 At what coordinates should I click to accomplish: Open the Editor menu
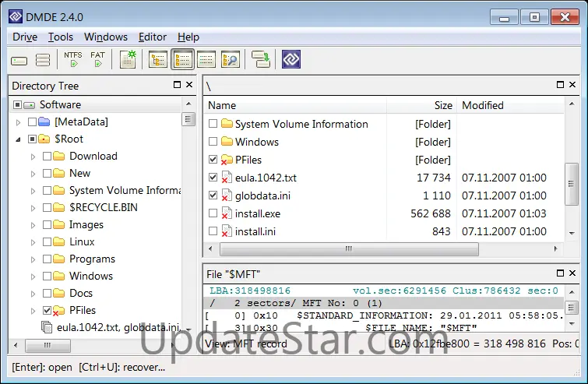(x=152, y=37)
